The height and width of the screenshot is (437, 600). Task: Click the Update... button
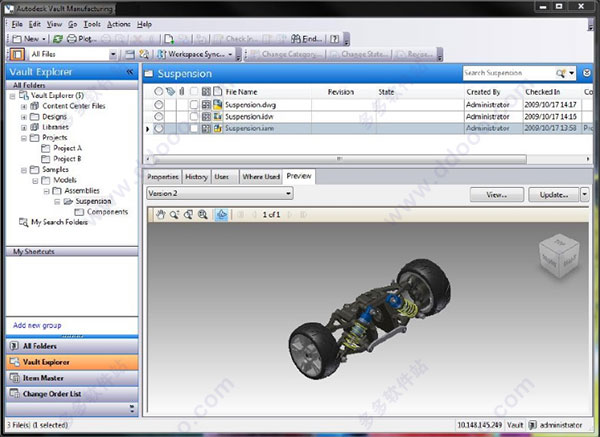(554, 195)
